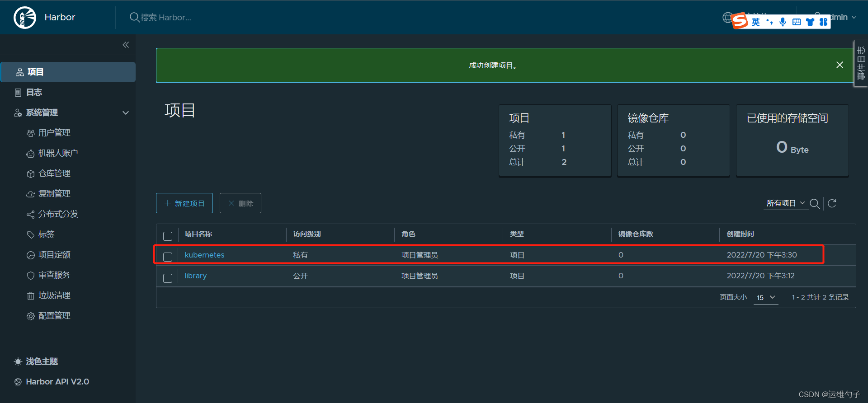Click the 新建项目 button
The width and height of the screenshot is (868, 403).
coord(184,203)
